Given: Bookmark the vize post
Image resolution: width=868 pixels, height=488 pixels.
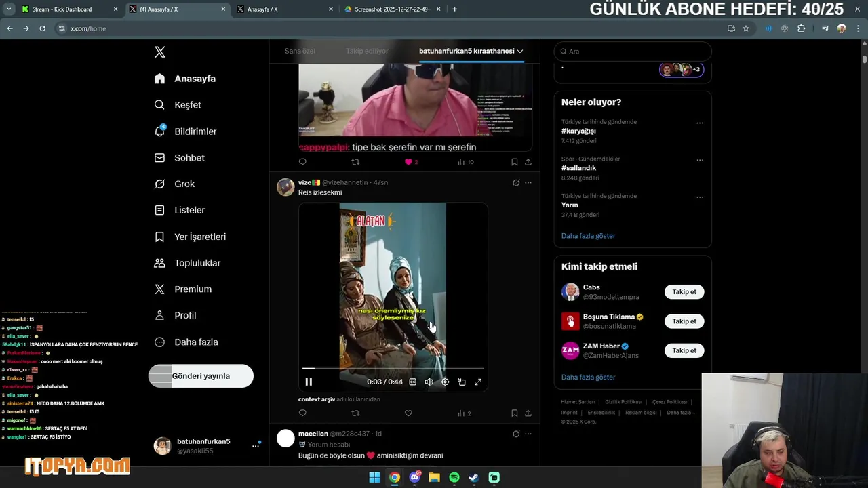Looking at the screenshot, I should (514, 413).
